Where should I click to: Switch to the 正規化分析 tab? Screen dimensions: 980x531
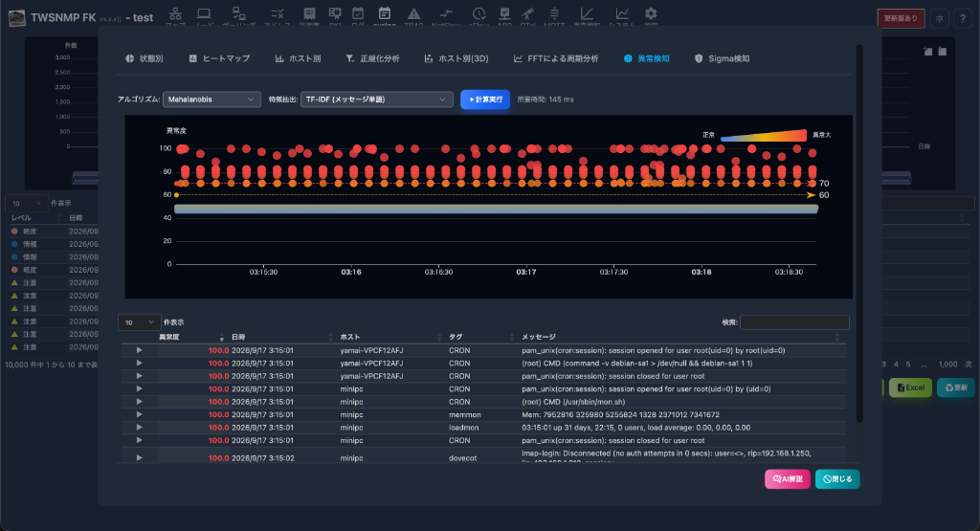(373, 58)
